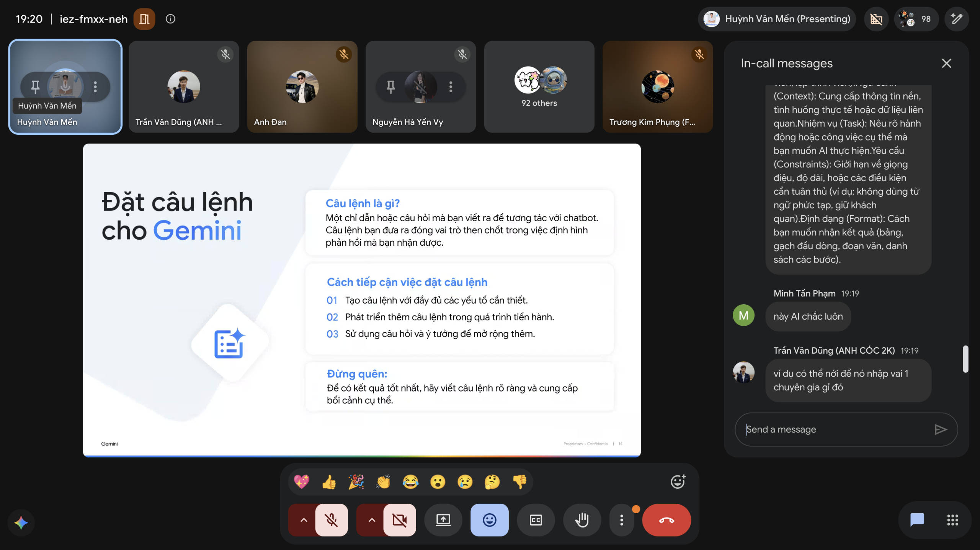Unmute the microphone

tap(332, 520)
